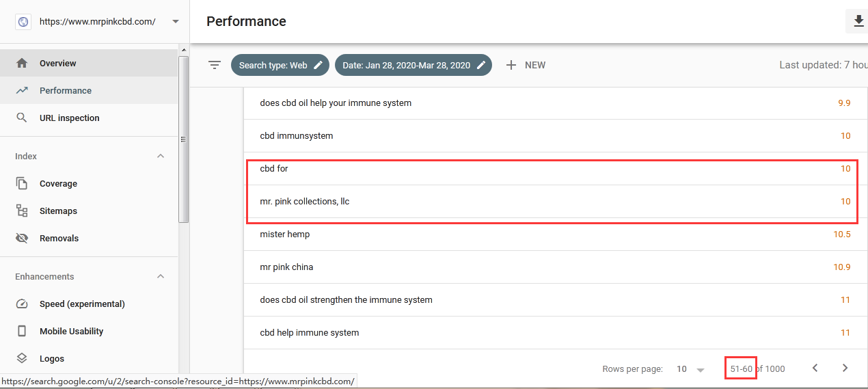This screenshot has height=389, width=868.
Task: Open Speed (experimental) report
Action: point(89,304)
